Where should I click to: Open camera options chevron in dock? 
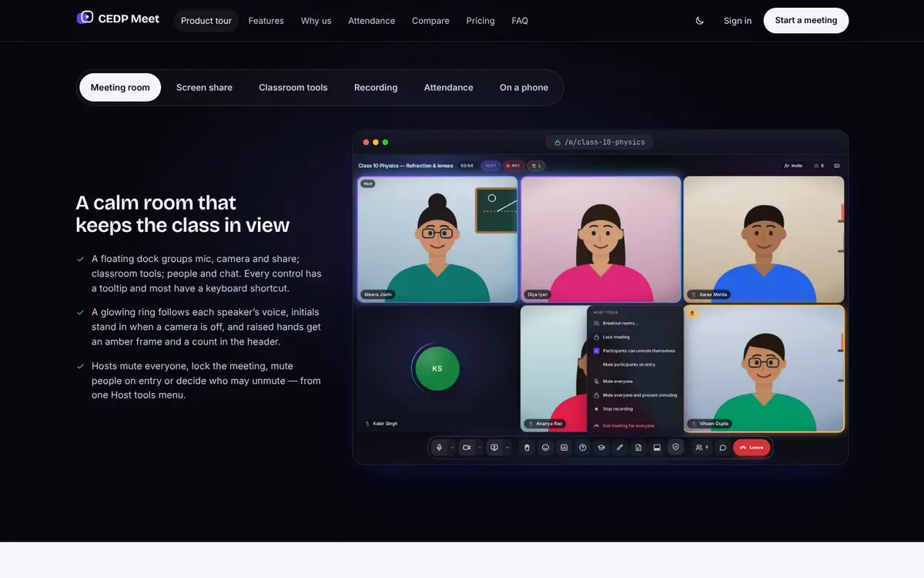click(x=480, y=447)
